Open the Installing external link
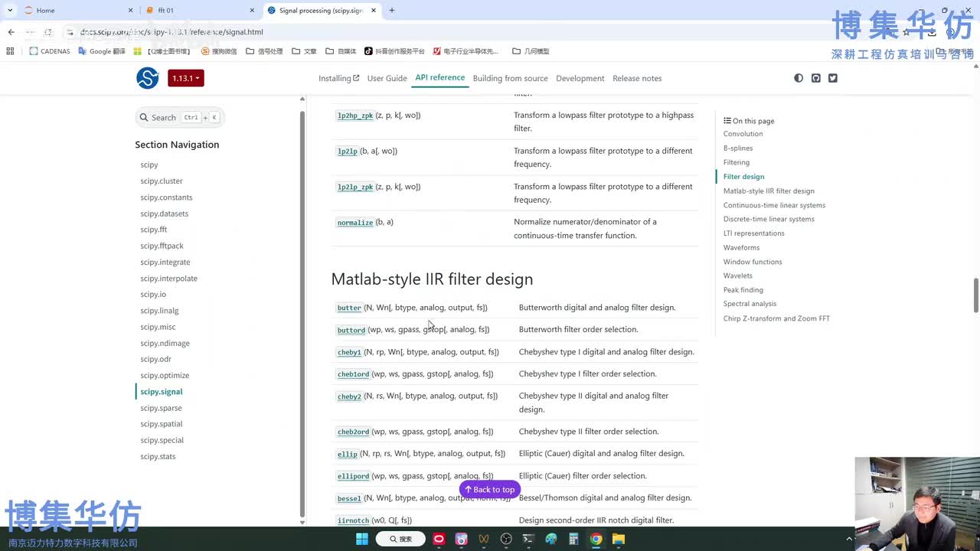 [338, 78]
